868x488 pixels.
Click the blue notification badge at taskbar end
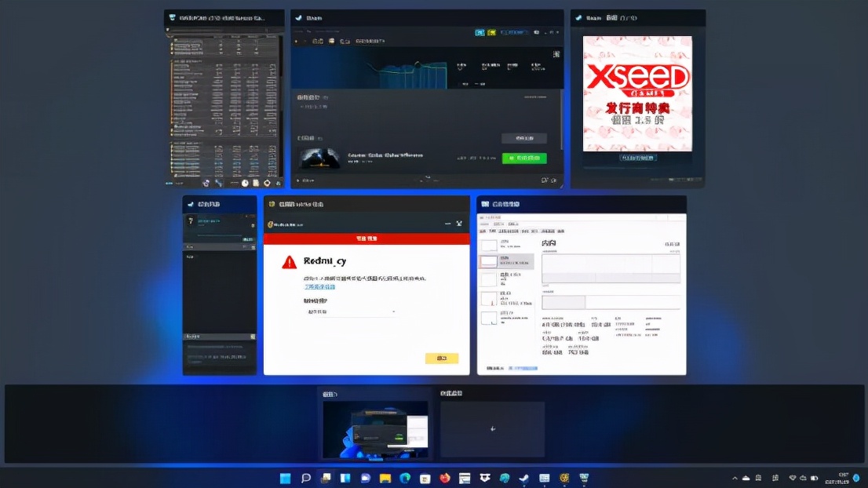pyautogui.click(x=856, y=478)
